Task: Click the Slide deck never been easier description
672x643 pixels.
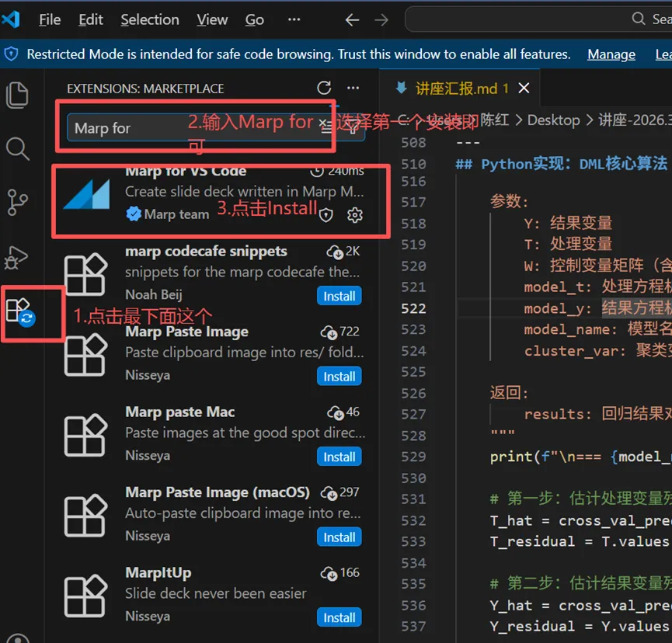Action: point(215,593)
